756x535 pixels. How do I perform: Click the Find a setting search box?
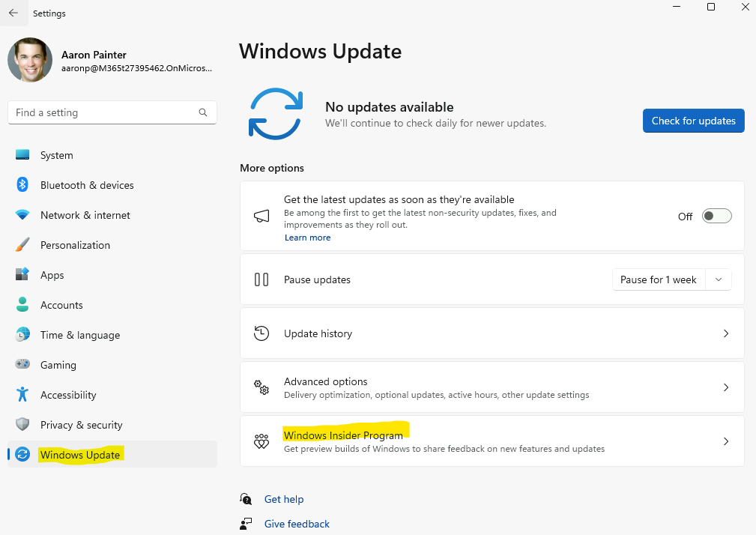(x=112, y=112)
